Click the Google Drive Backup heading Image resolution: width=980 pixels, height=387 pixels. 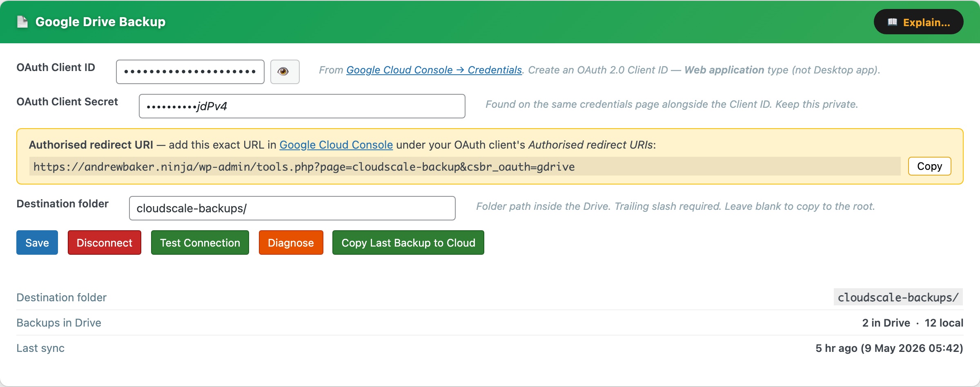coord(100,22)
